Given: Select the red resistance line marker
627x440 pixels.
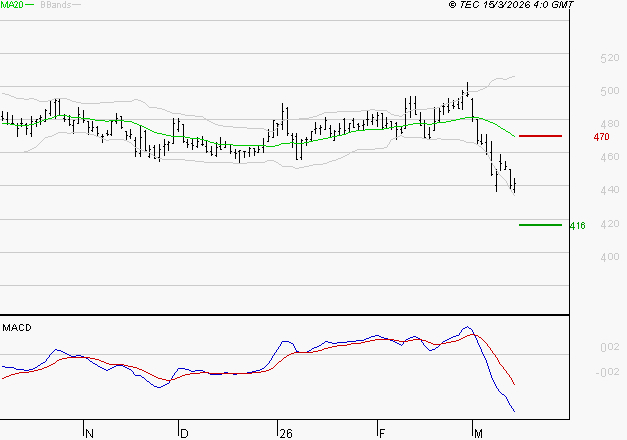Looking at the screenshot, I should pos(540,136).
